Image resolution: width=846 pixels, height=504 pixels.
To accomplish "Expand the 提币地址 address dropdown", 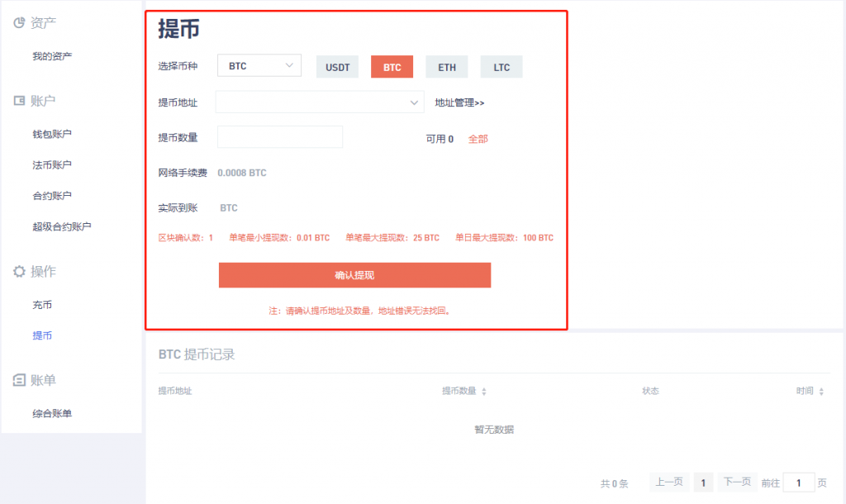I will click(x=320, y=102).
